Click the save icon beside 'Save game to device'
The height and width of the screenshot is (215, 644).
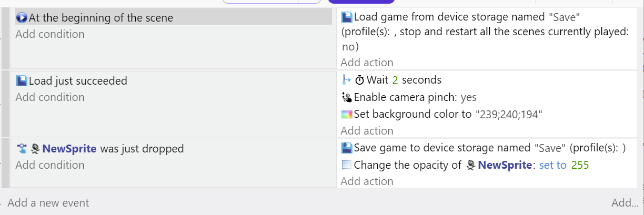[346, 148]
